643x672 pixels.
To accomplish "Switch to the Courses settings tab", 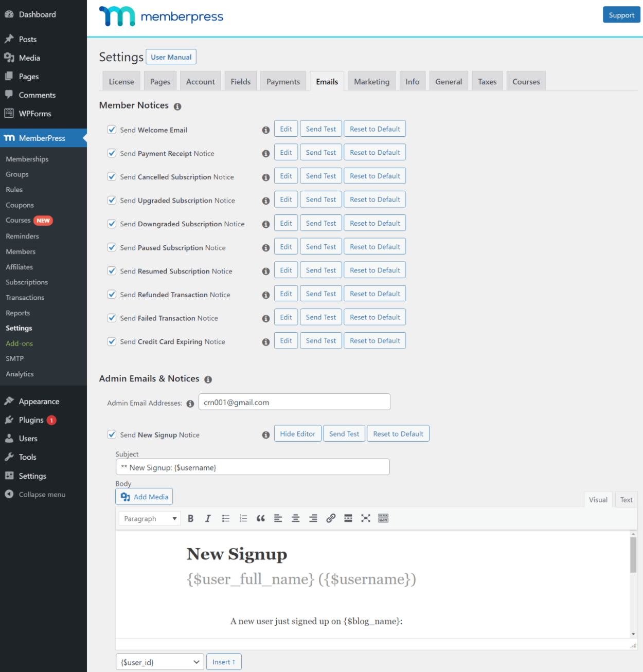I will [526, 81].
